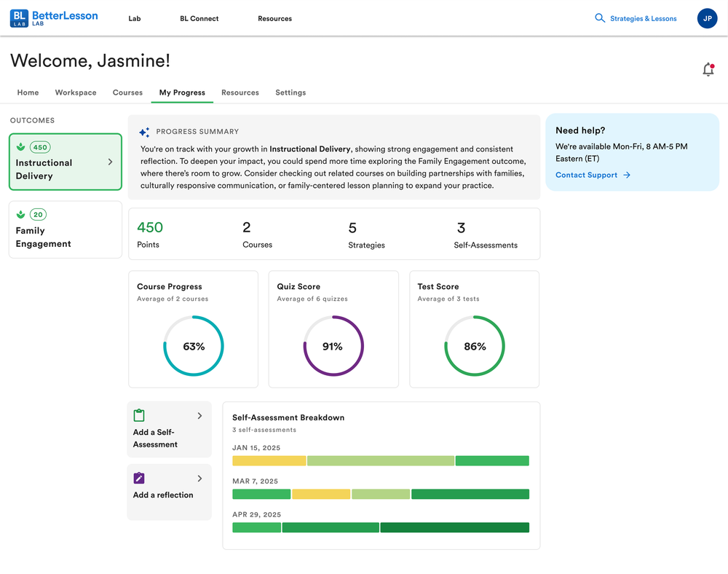Open the Add a Self-Assessment chevron
The image size is (728, 574).
(199, 416)
